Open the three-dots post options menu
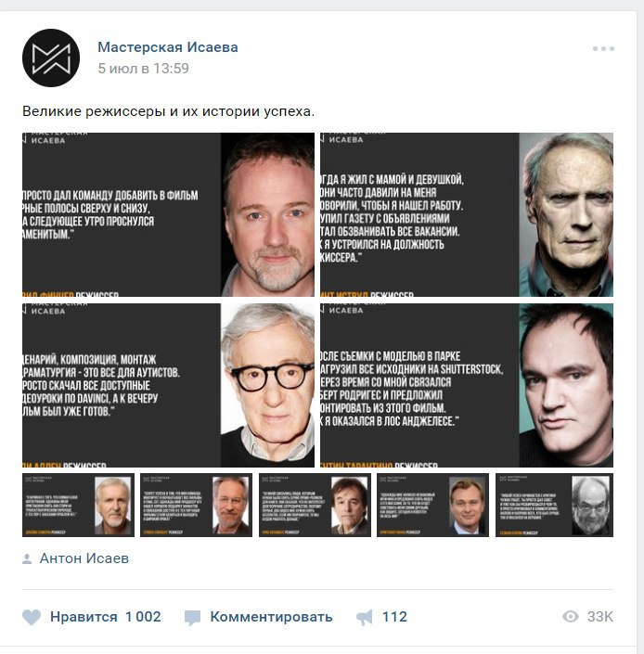644x654 pixels. pyautogui.click(x=603, y=49)
